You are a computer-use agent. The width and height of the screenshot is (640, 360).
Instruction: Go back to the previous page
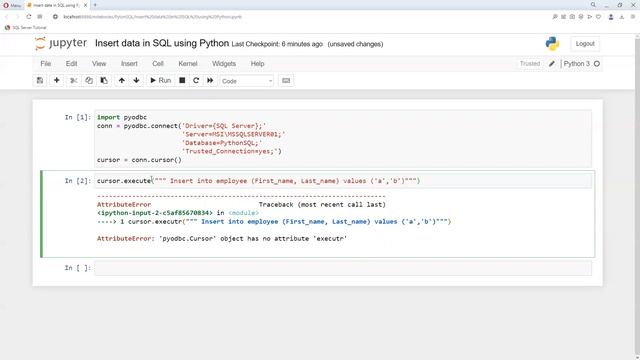7,17
